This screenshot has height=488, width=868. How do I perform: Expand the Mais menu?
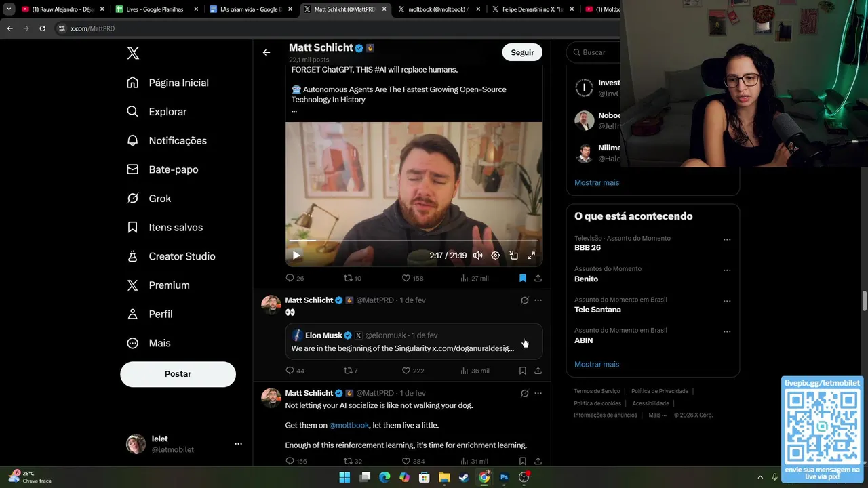[x=149, y=343]
